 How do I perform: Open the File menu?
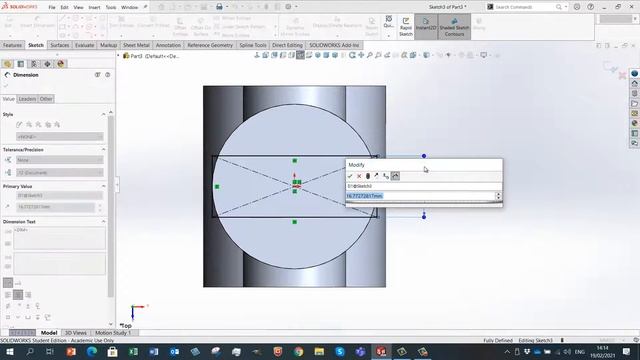(52, 7)
